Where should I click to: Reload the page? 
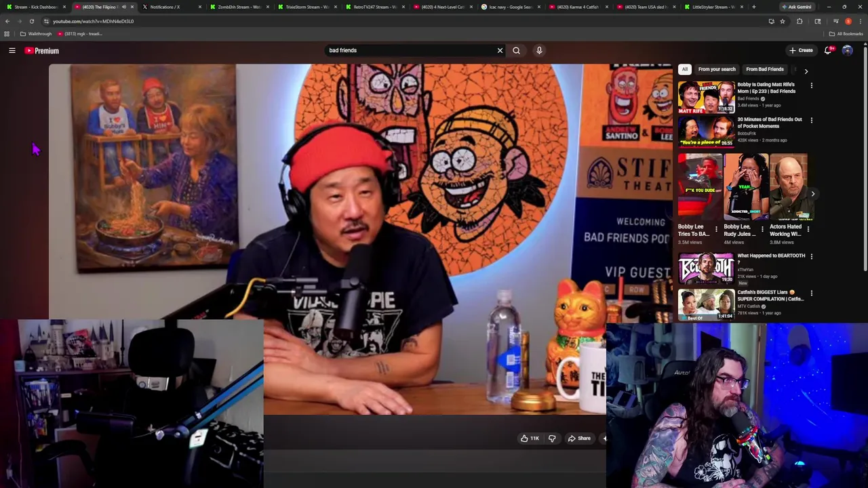point(31,21)
